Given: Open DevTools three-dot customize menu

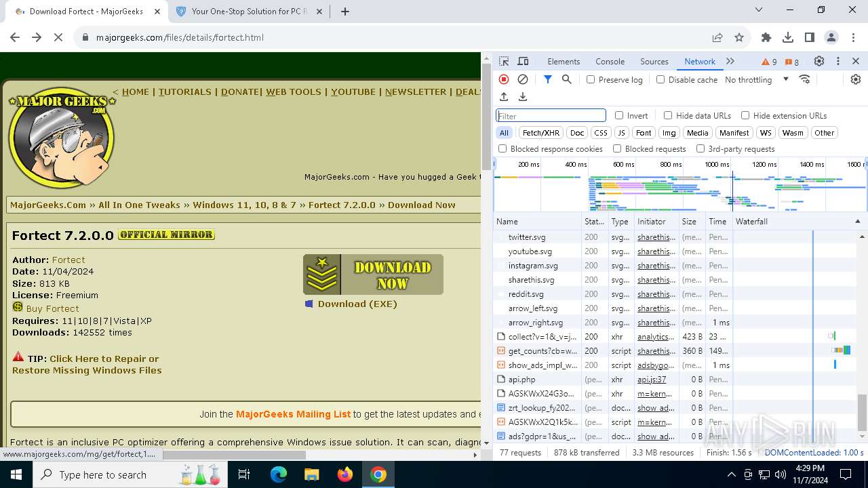Looking at the screenshot, I should [838, 61].
